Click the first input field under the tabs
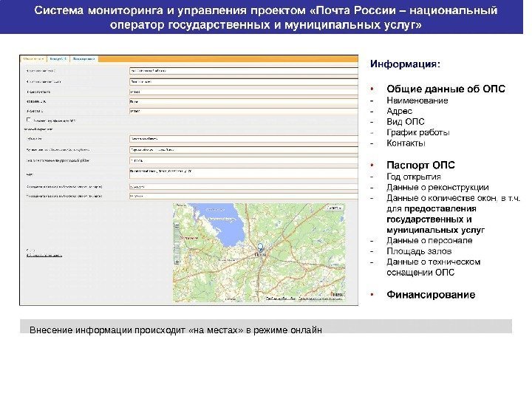The width and height of the screenshot is (532, 399). 244,71
